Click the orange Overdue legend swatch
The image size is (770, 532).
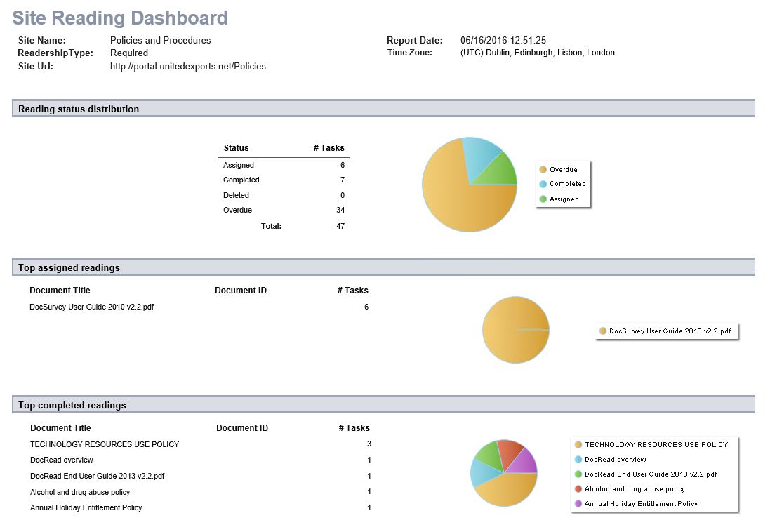[543, 170]
